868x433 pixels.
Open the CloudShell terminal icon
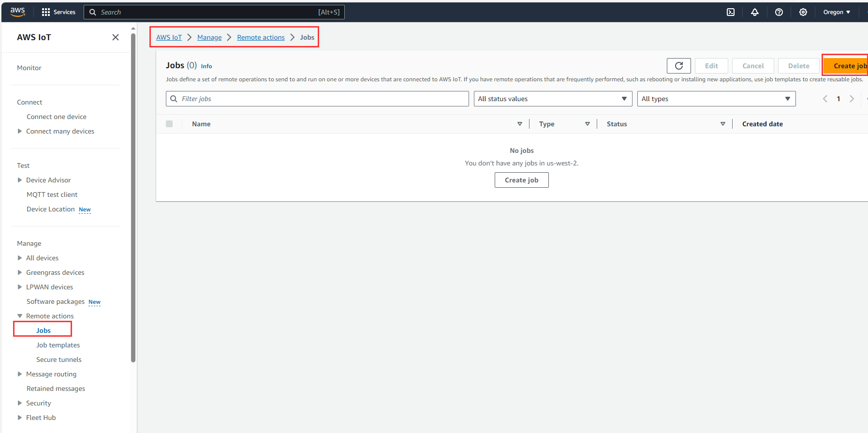pyautogui.click(x=731, y=12)
